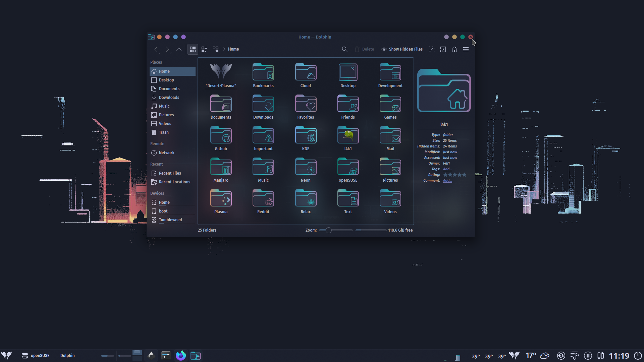Screen dimensions: 644x362
Task: Open Documents in Places sidebar
Action: pos(172,89)
